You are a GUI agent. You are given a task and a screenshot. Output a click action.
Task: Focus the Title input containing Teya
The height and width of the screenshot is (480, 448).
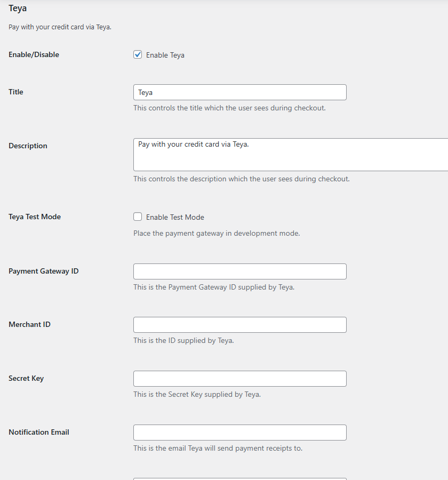[240, 92]
